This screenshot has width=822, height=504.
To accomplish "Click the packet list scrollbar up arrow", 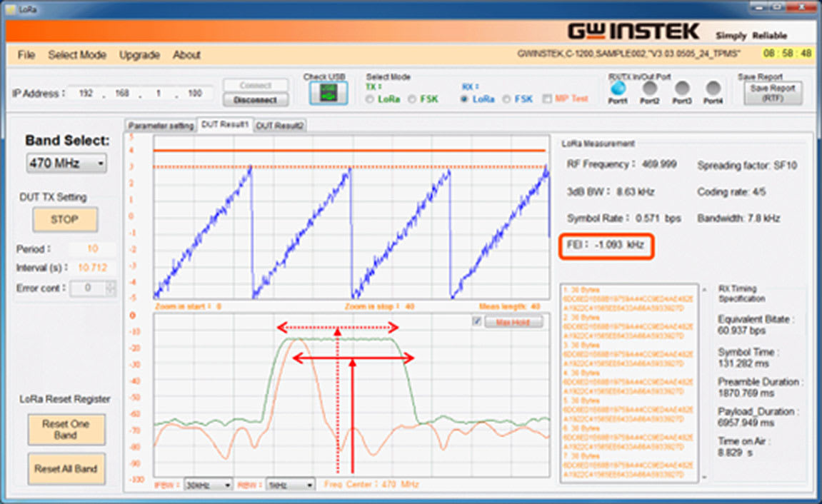I will 705,290.
